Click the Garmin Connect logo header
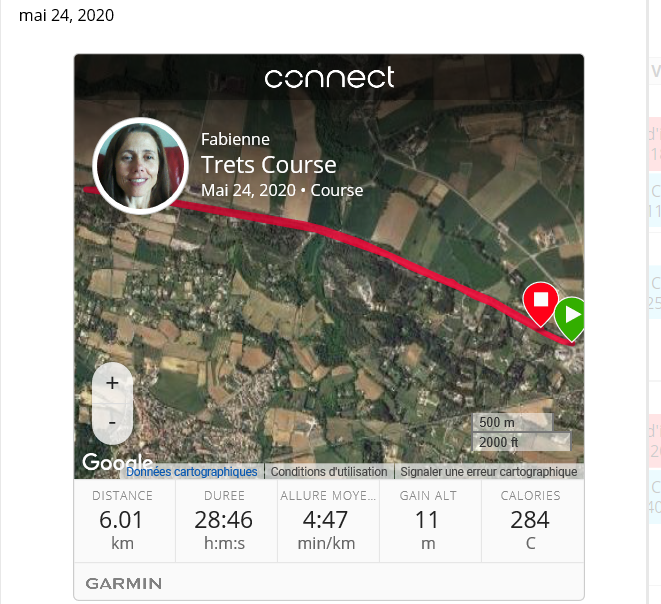This screenshot has width=661, height=604. [329, 77]
